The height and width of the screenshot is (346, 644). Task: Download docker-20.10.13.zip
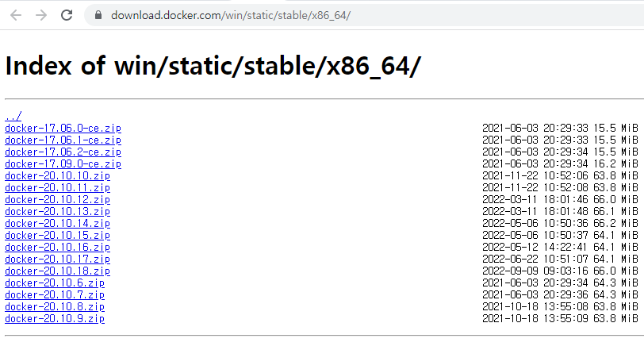tap(57, 212)
